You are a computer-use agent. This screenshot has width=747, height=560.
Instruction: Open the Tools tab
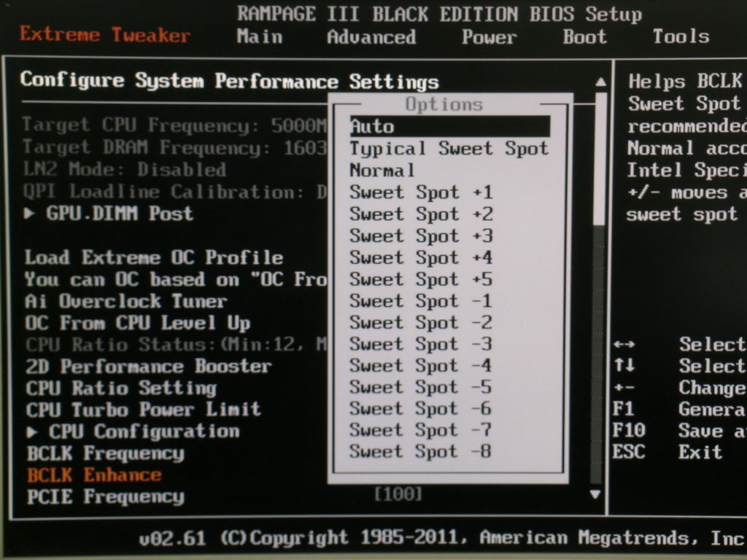click(681, 36)
